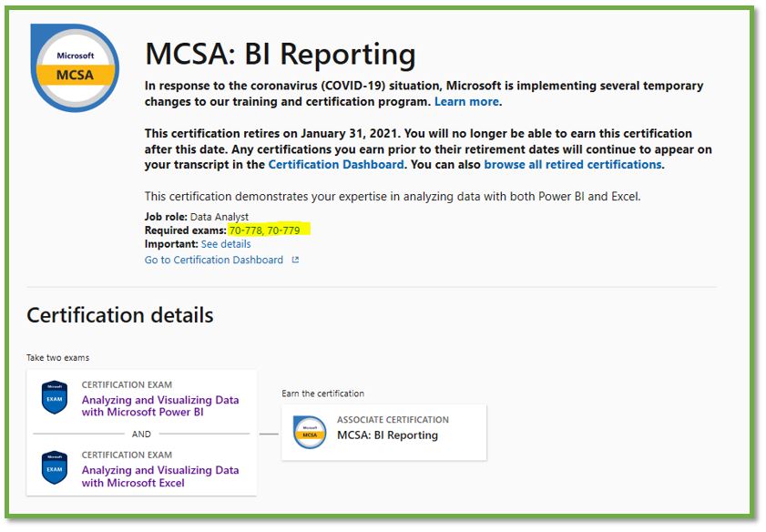Click the Take two exams label
The width and height of the screenshot is (766, 532).
point(58,358)
